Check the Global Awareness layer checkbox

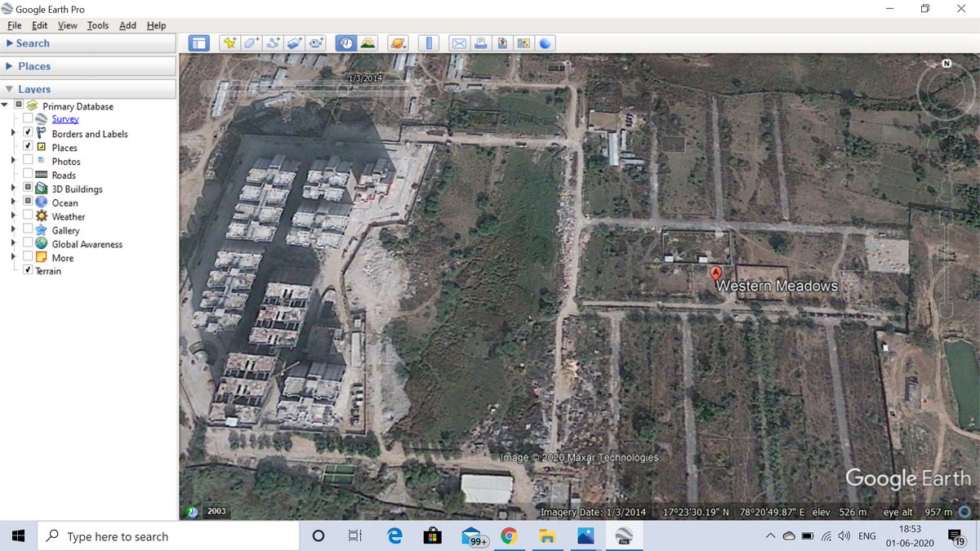[28, 244]
